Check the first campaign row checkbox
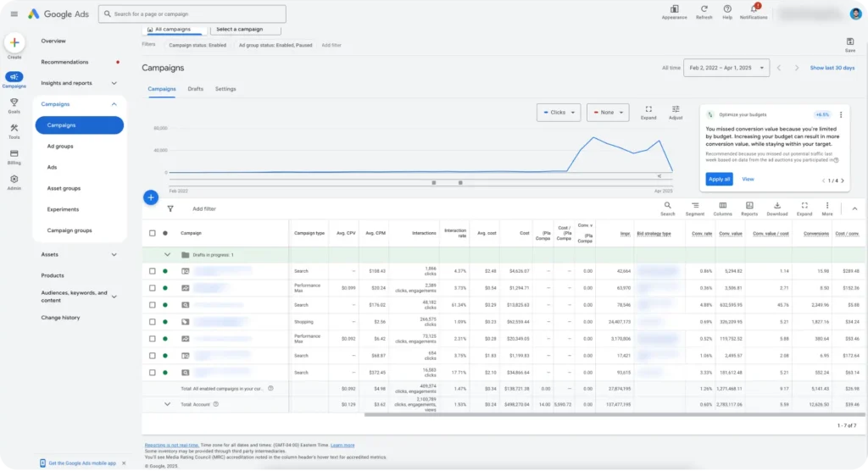Image resolution: width=868 pixels, height=471 pixels. click(x=153, y=271)
